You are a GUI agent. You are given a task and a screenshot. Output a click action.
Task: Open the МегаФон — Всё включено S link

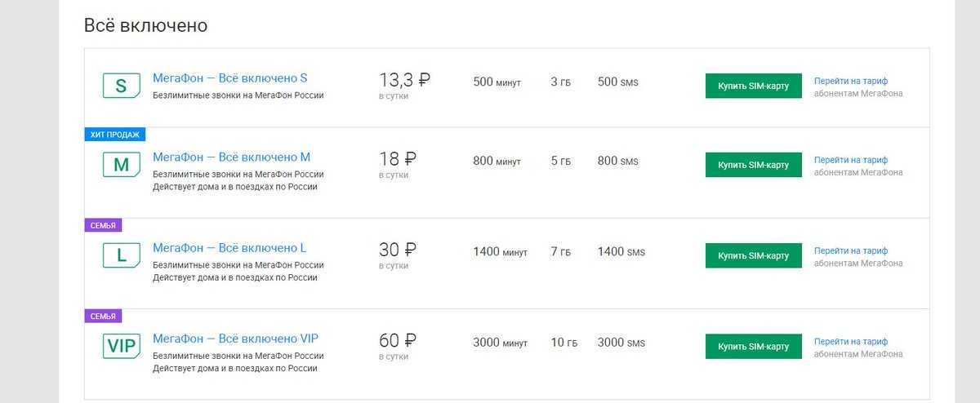229,78
